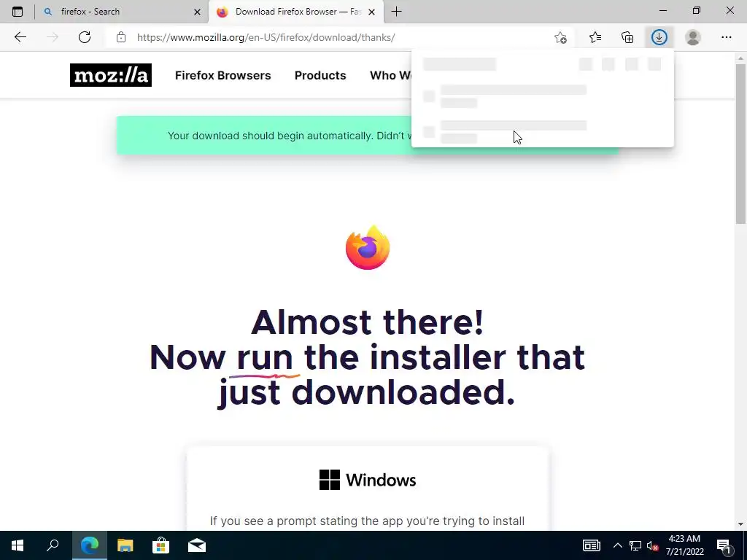The width and height of the screenshot is (747, 560).
Task: Open the Mail app from taskbar
Action: tap(197, 545)
